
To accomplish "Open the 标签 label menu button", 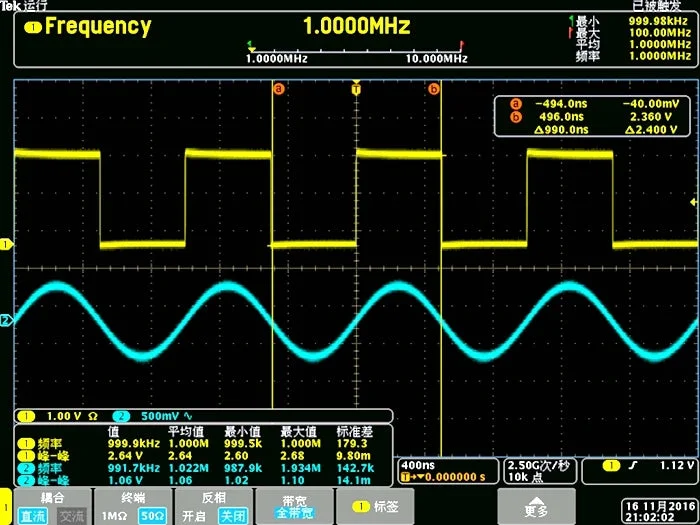I will click(x=375, y=507).
